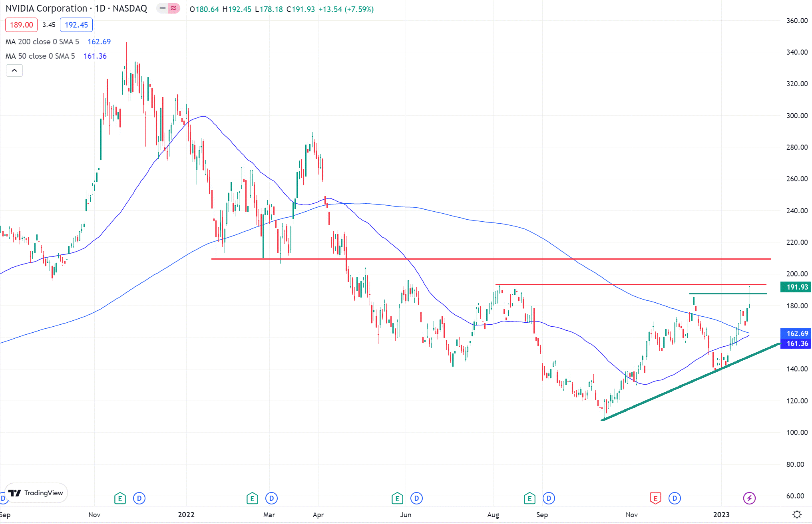Click the earnings E marker between Nov and 2022
The height and width of the screenshot is (524, 812).
tap(120, 498)
